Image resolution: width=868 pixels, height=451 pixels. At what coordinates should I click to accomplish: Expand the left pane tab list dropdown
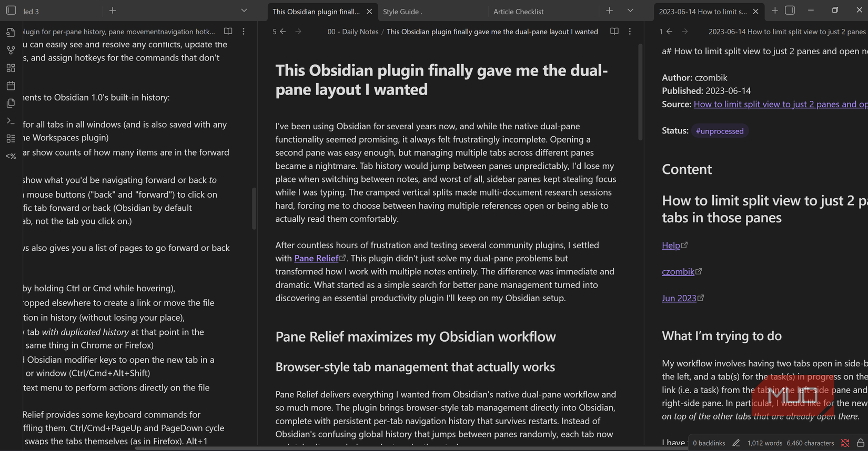click(x=244, y=11)
